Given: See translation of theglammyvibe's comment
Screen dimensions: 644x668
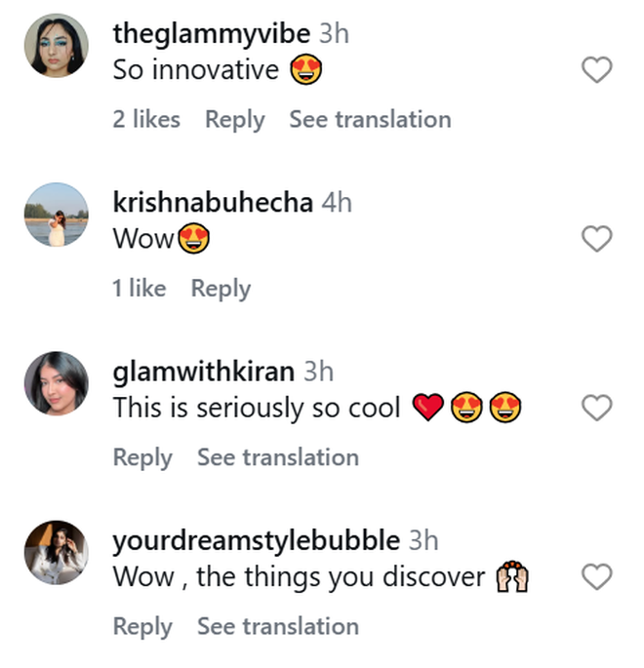Looking at the screenshot, I should tap(370, 120).
